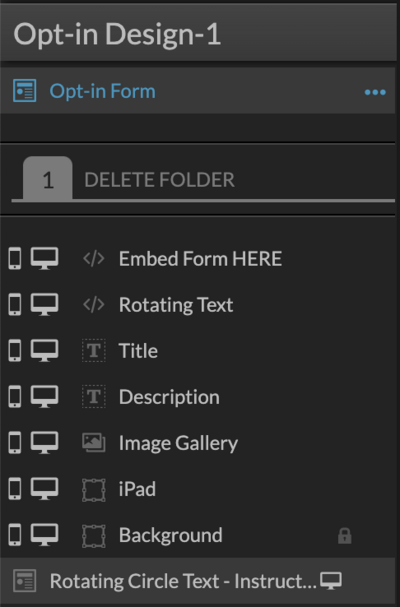
Task: Select folder tab number 1
Action: coord(48,179)
